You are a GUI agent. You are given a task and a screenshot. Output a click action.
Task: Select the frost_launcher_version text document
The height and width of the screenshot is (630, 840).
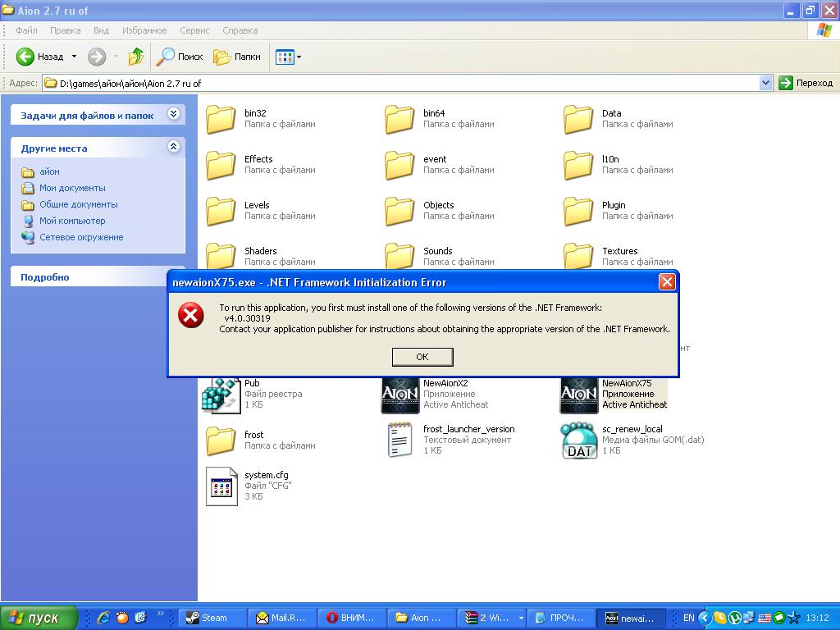[400, 441]
